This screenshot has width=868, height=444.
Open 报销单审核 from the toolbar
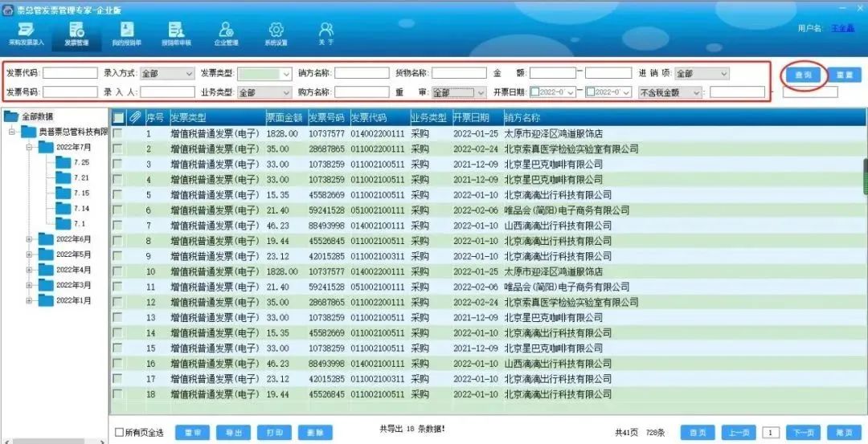tap(176, 33)
